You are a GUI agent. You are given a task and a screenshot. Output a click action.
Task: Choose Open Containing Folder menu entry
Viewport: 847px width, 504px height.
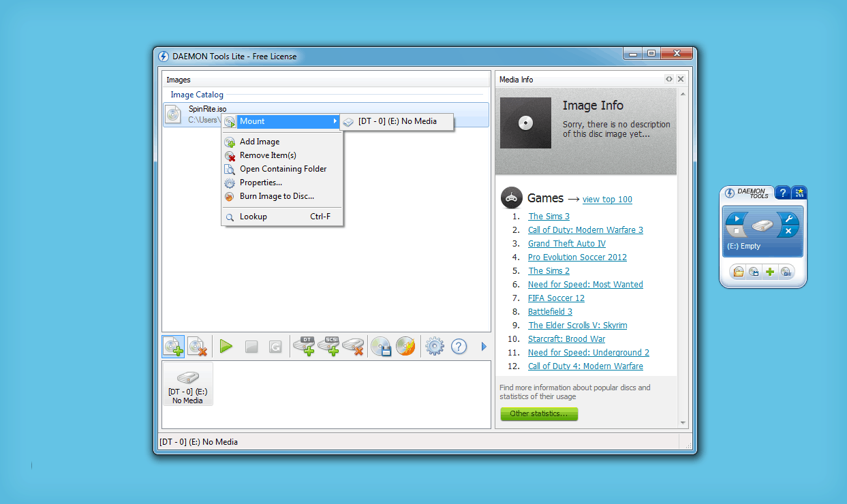click(281, 169)
